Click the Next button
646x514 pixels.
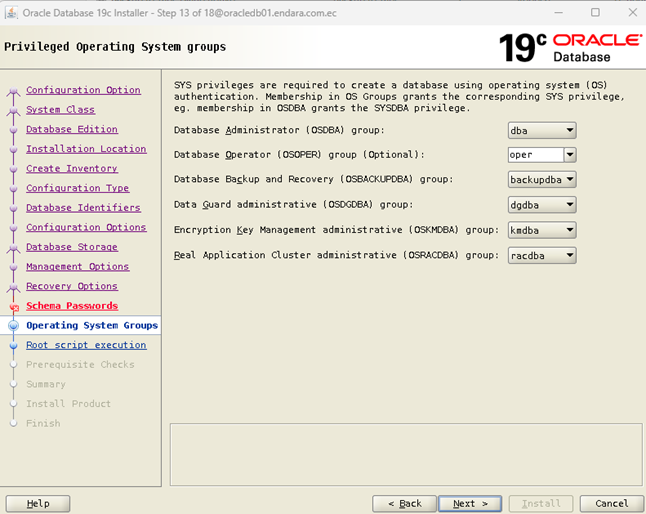[x=470, y=504]
